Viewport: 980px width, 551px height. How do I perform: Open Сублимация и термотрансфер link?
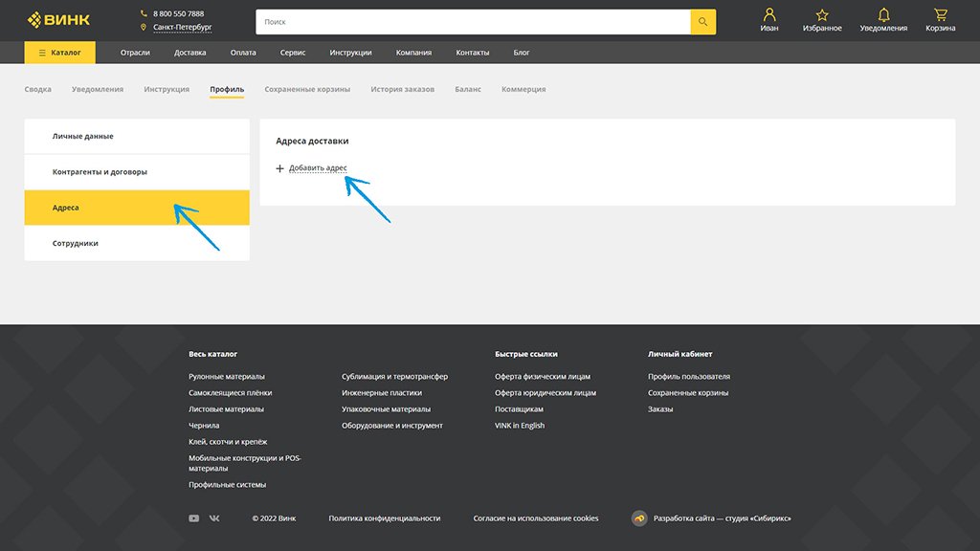pos(395,376)
